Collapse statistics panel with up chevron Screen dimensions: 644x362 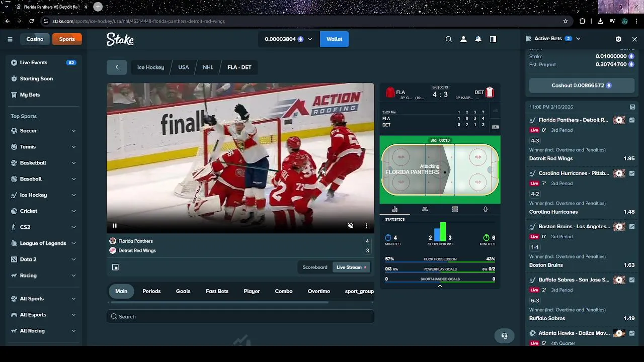(x=440, y=286)
